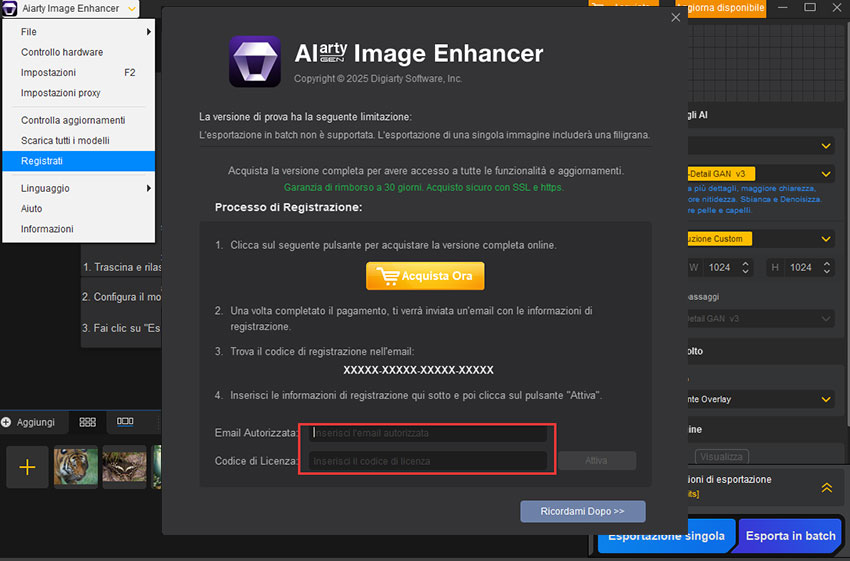Switch to filmstrip view icon
The width and height of the screenshot is (850, 561).
[125, 422]
